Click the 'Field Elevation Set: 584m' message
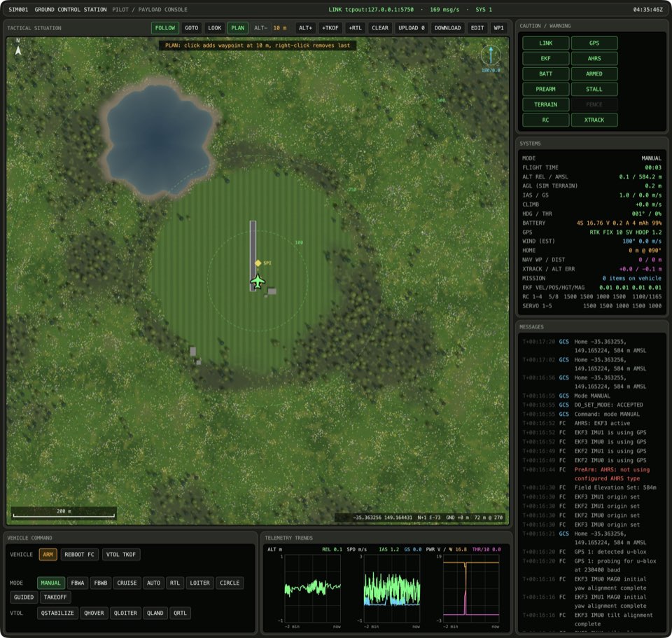This screenshot has width=672, height=638. pos(615,487)
